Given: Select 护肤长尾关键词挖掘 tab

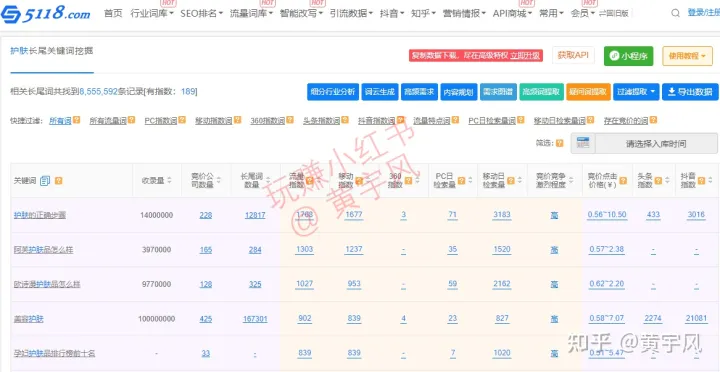Looking at the screenshot, I should point(52,51).
